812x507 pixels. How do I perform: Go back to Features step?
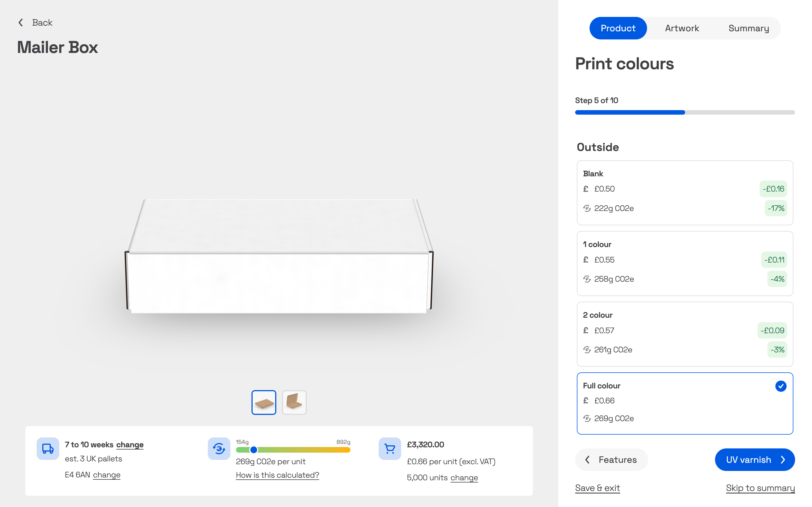[611, 459]
